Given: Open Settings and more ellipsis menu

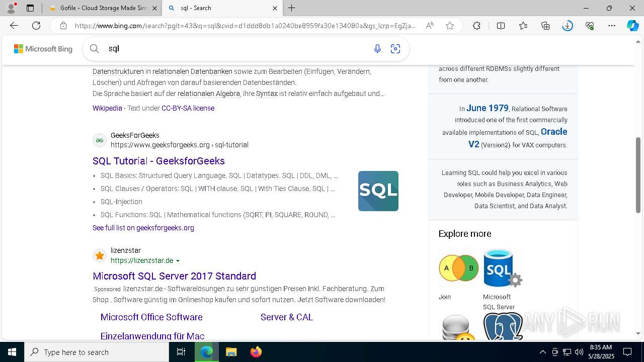Looking at the screenshot, I should [612, 26].
